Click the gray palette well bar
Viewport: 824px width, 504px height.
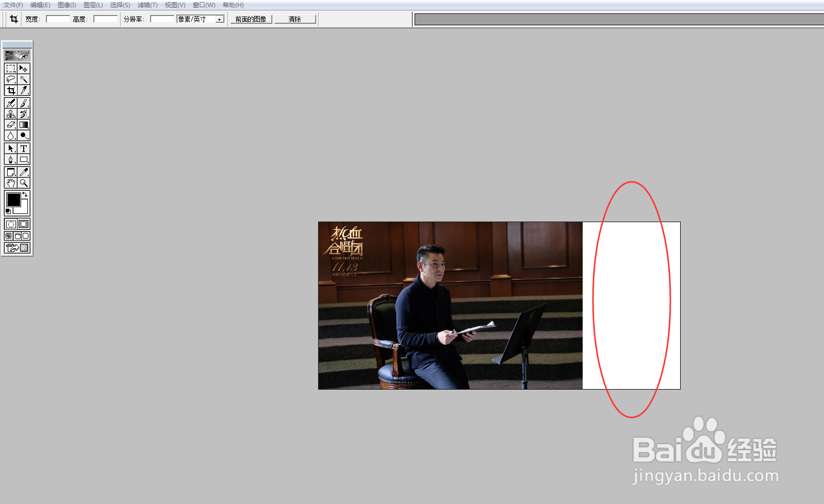click(x=619, y=19)
